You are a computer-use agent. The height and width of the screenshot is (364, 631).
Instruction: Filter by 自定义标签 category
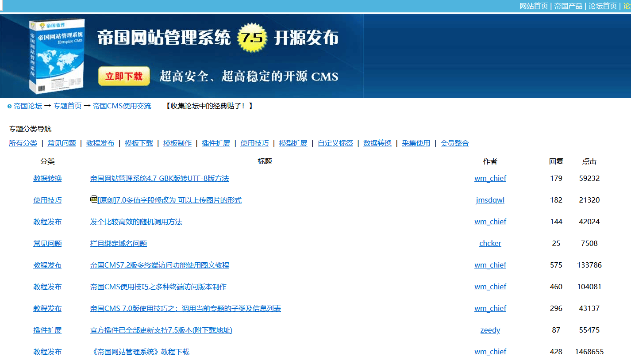click(335, 143)
